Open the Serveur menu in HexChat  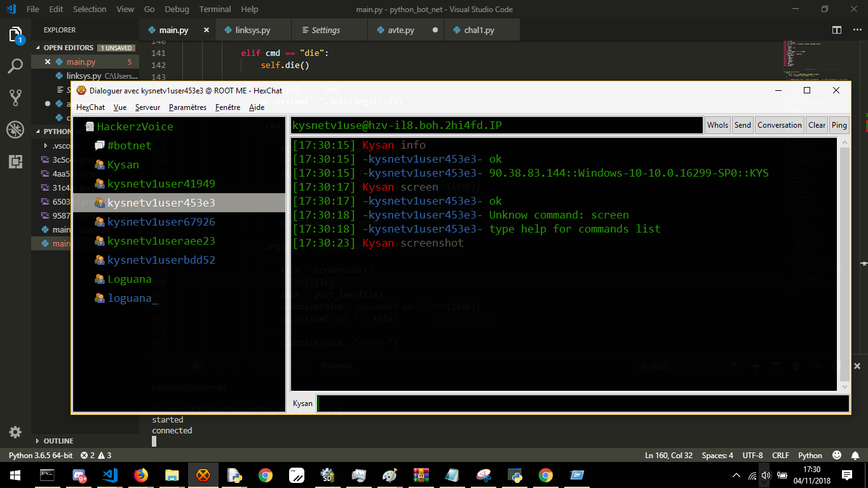pos(147,107)
